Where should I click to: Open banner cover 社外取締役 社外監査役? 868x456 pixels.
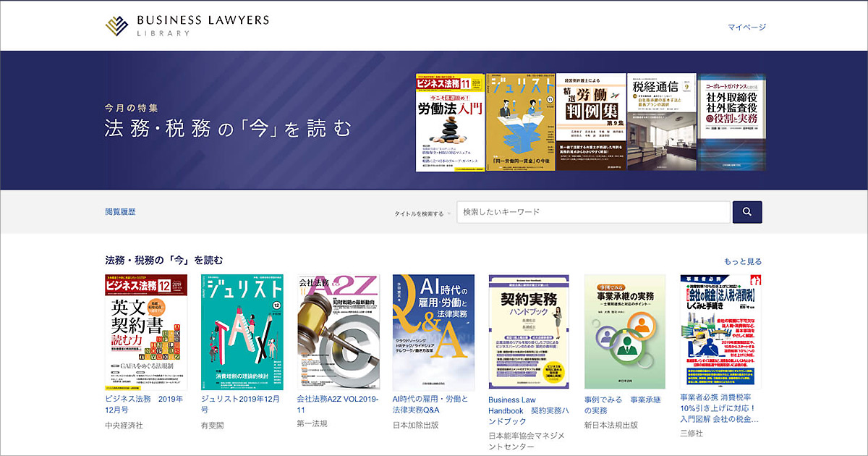coord(731,122)
